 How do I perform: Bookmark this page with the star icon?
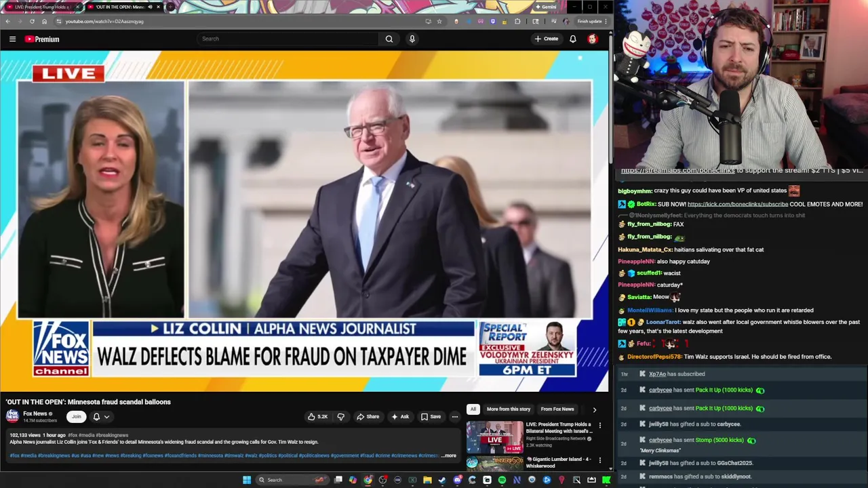click(x=439, y=21)
